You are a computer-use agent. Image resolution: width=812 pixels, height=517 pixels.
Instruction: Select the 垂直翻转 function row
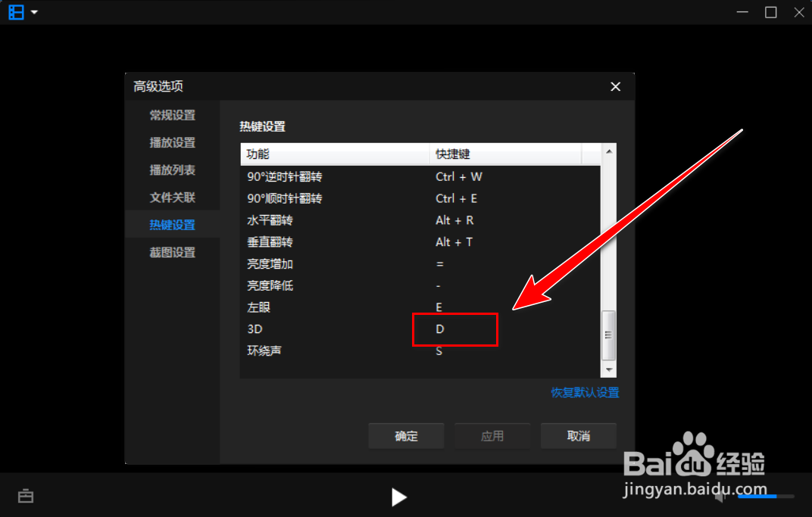tap(420, 241)
